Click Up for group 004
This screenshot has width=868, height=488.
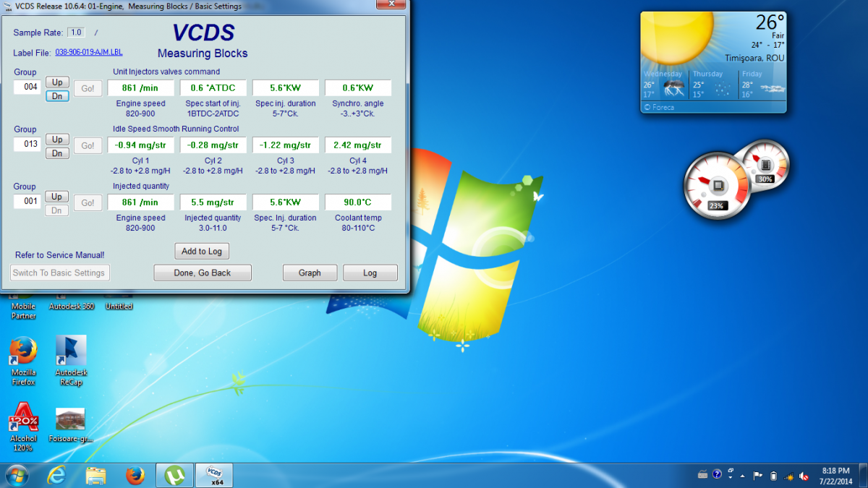pyautogui.click(x=57, y=82)
